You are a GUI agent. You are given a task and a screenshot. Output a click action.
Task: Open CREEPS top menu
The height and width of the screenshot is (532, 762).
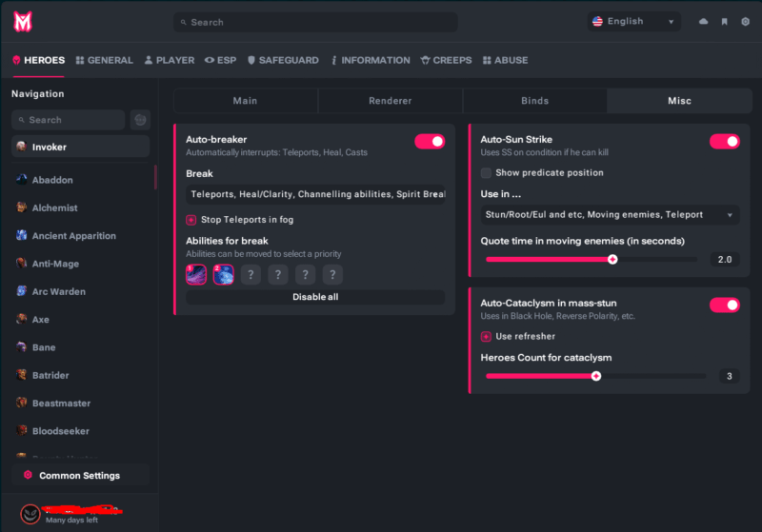[x=446, y=60]
